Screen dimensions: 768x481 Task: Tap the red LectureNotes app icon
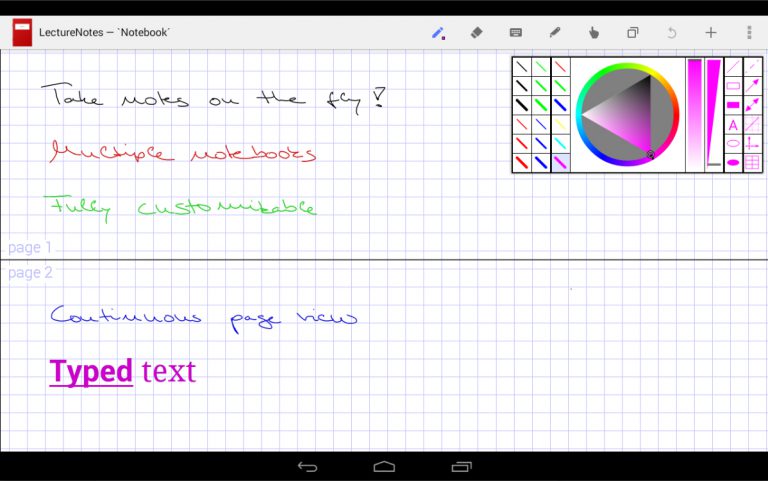(x=22, y=32)
